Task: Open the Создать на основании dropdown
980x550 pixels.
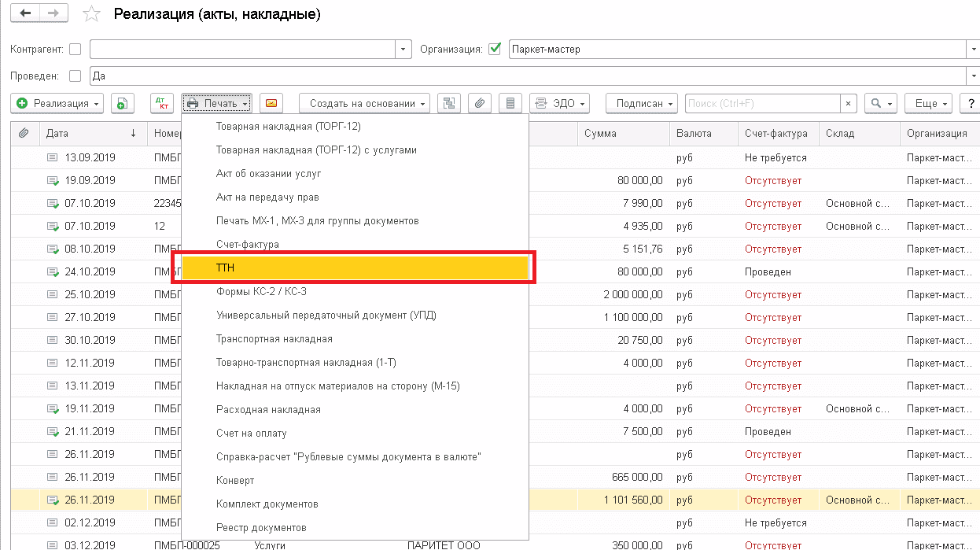Action: click(364, 103)
